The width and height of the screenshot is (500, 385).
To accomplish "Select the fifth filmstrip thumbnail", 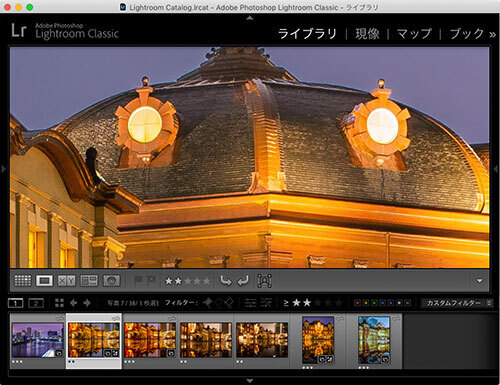I will tap(262, 340).
